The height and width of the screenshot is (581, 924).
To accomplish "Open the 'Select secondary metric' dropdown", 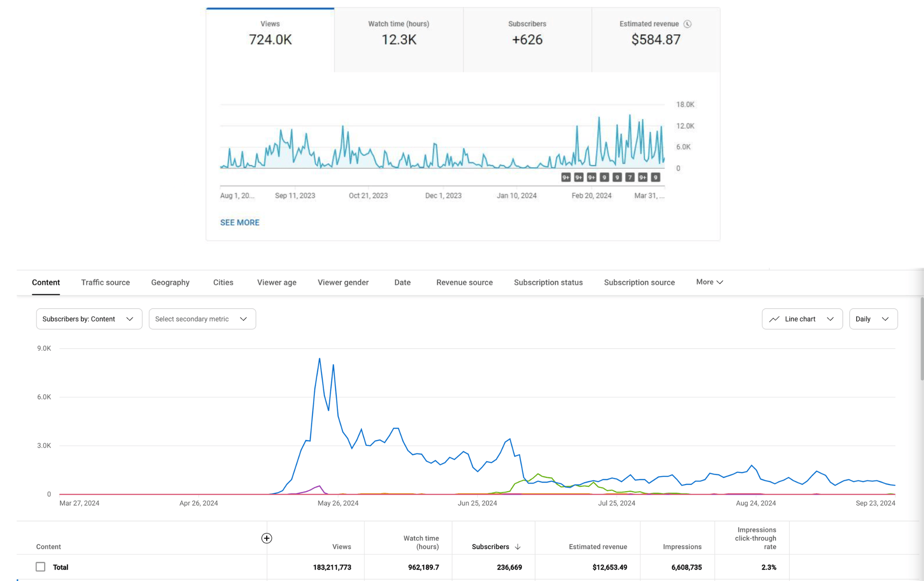I will 202,319.
